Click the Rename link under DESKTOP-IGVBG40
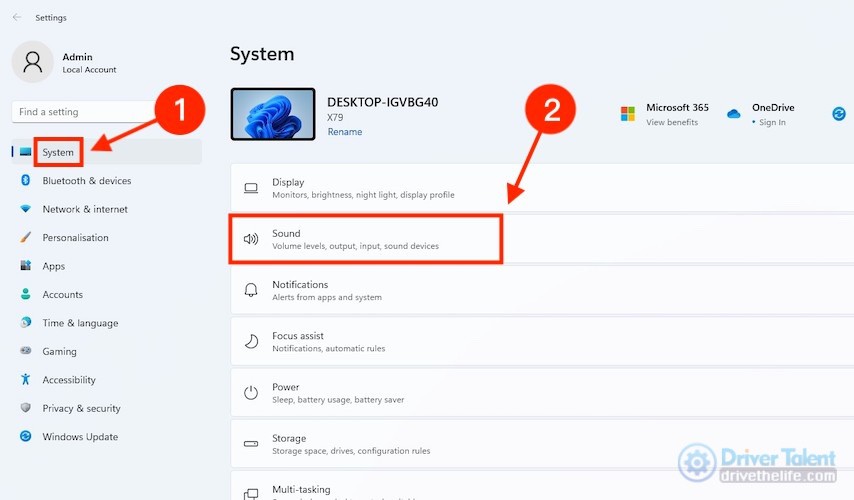 tap(345, 131)
